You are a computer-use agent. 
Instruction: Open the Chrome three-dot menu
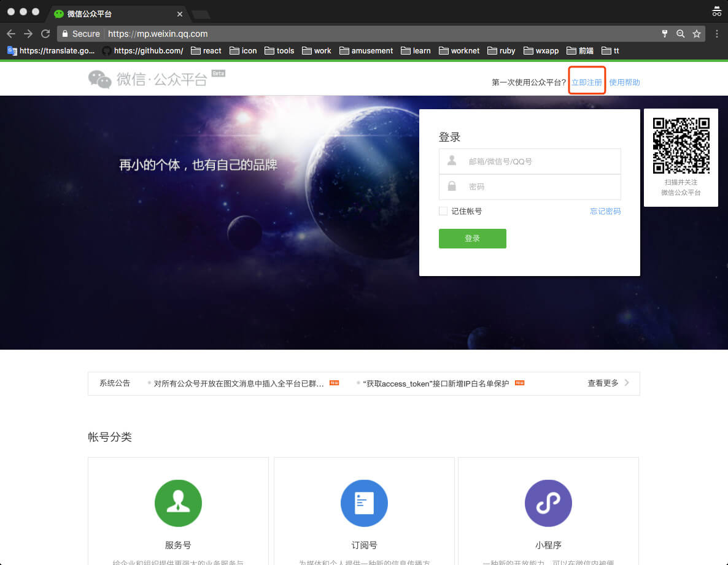tap(716, 34)
